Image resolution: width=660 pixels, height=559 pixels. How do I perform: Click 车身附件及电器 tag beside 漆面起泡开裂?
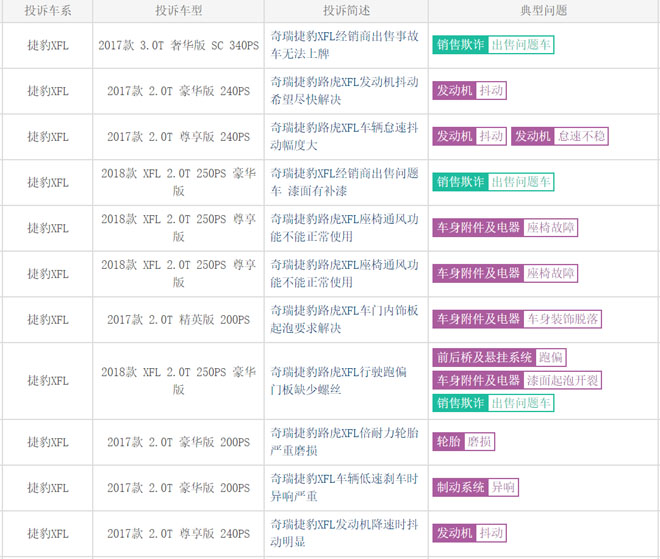pyautogui.click(x=478, y=380)
